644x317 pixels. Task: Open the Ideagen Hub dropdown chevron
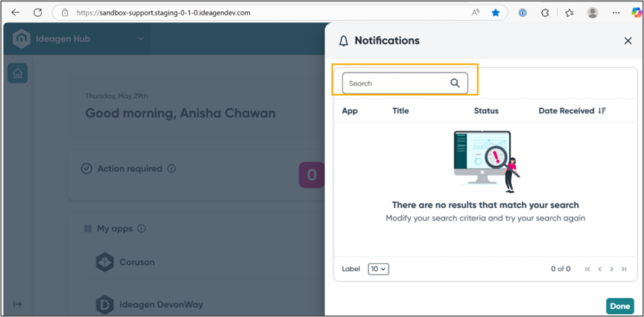(141, 39)
